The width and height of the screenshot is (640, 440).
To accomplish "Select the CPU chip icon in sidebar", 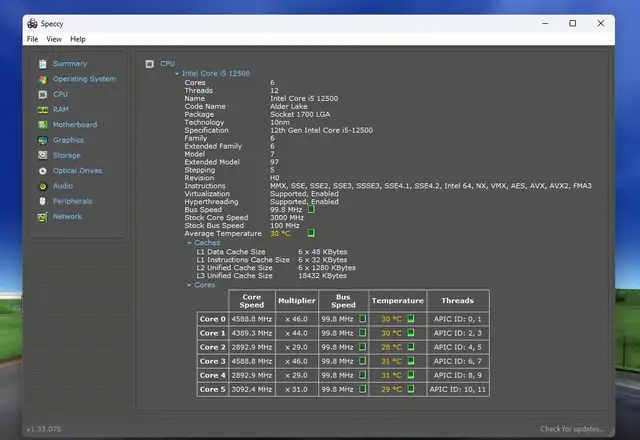I will coord(43,94).
